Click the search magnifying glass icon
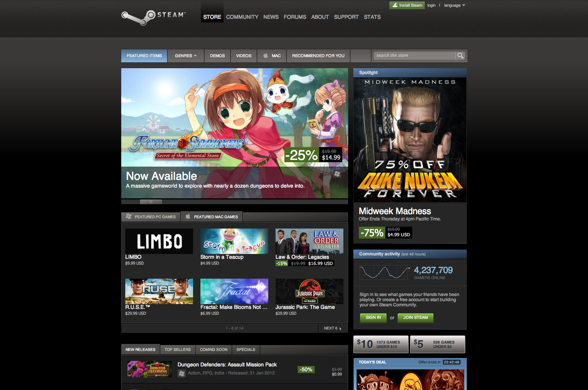588x390 pixels. pos(460,56)
